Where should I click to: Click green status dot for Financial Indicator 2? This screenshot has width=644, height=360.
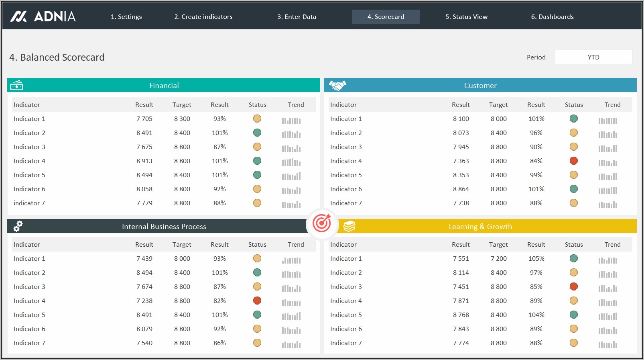[x=257, y=133]
